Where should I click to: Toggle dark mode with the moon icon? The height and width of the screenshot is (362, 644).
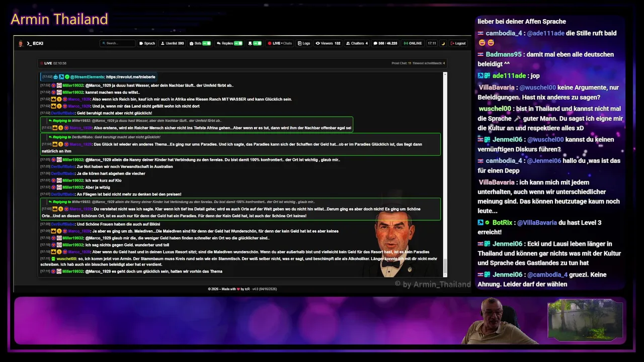(443, 43)
